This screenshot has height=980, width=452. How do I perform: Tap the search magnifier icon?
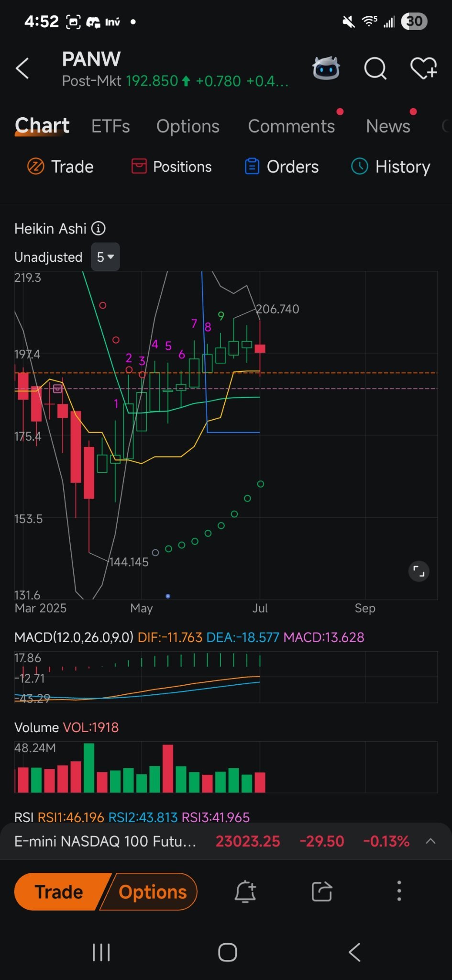click(375, 68)
